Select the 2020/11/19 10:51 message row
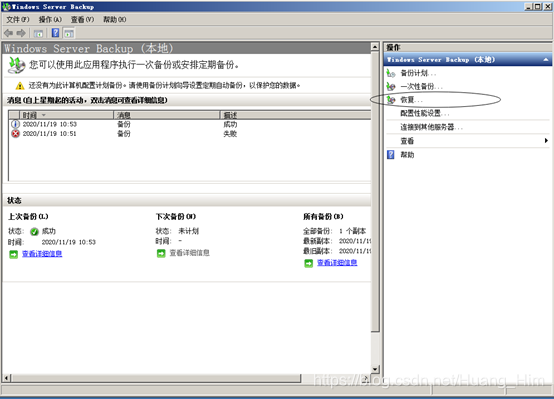 tap(190, 134)
